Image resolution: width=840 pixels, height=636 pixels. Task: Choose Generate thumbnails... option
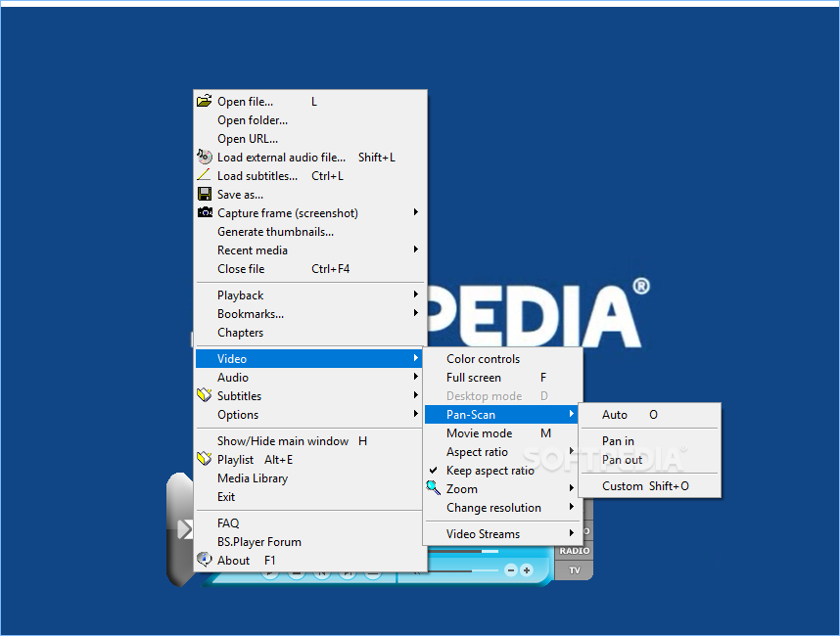click(309, 231)
